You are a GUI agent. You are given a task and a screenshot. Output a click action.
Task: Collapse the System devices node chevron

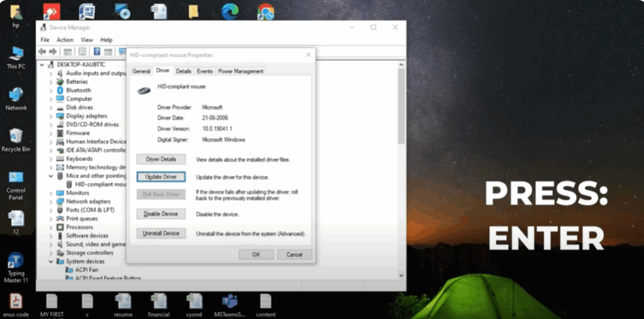coord(51,261)
